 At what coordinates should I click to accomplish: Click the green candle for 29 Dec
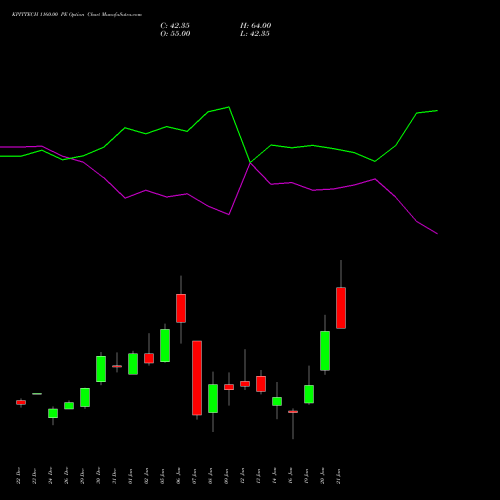[85, 397]
